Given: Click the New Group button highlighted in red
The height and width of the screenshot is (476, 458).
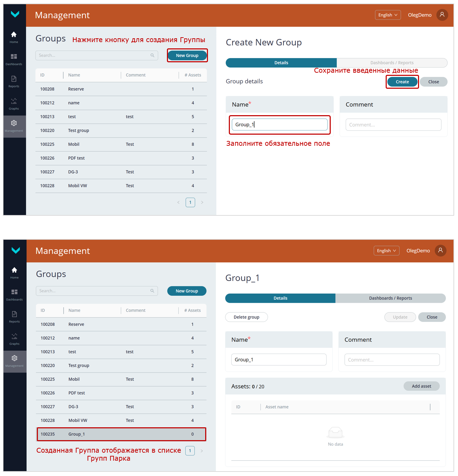Looking at the screenshot, I should tap(187, 55).
